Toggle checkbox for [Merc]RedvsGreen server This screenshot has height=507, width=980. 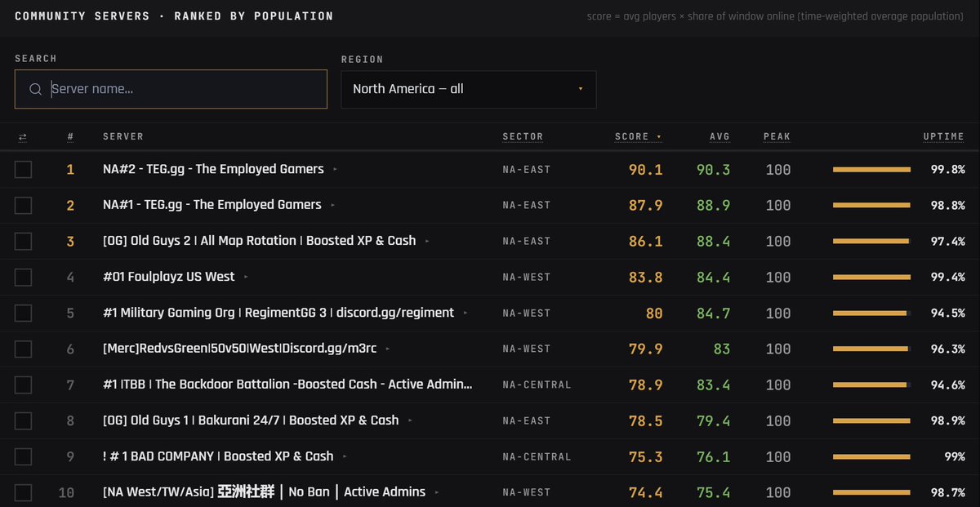23,349
